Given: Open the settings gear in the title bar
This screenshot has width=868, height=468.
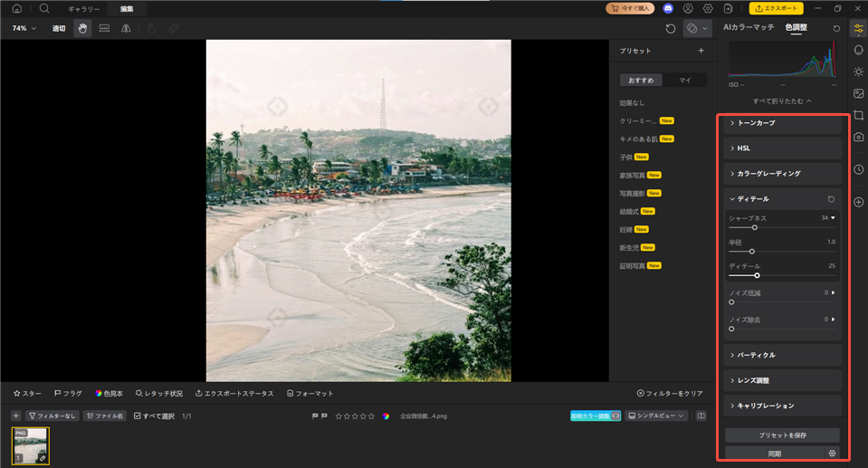Looking at the screenshot, I should pyautogui.click(x=708, y=8).
